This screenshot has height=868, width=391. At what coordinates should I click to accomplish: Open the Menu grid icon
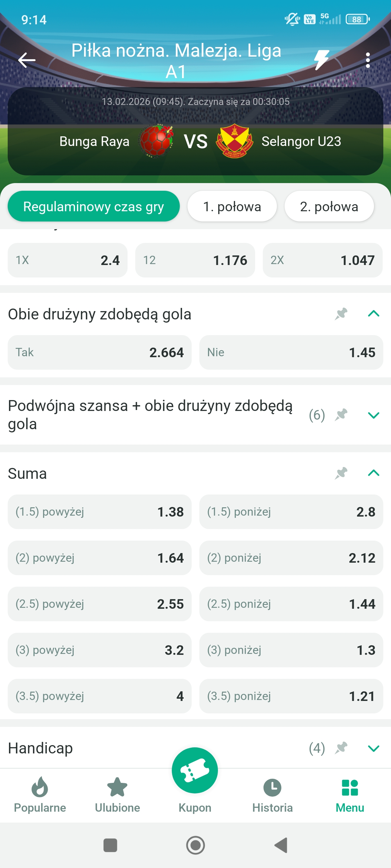pos(350,794)
